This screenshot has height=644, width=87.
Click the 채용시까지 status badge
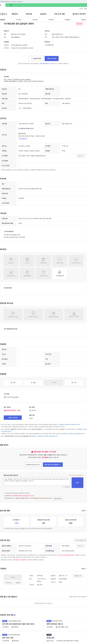coord(79,24)
